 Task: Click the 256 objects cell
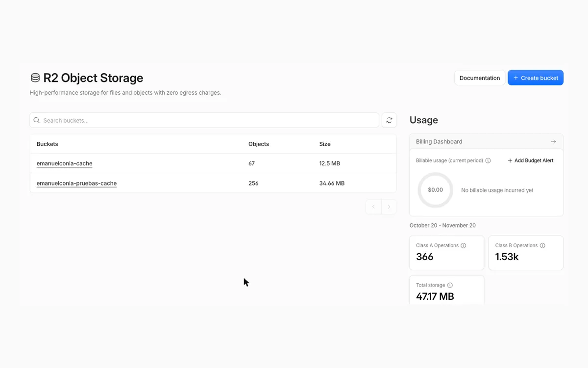tap(253, 184)
